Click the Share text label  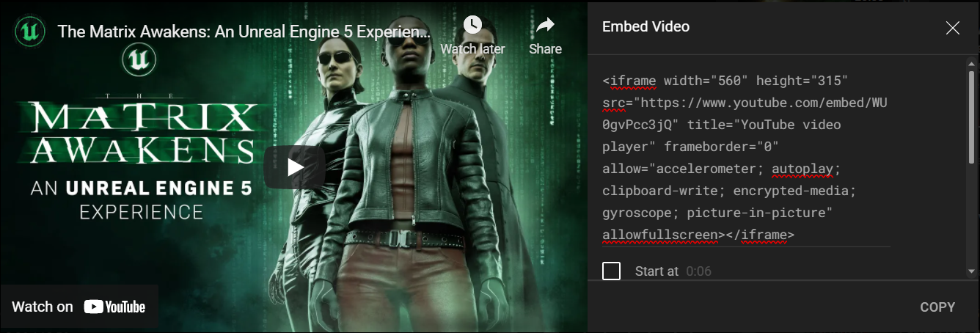tap(545, 49)
